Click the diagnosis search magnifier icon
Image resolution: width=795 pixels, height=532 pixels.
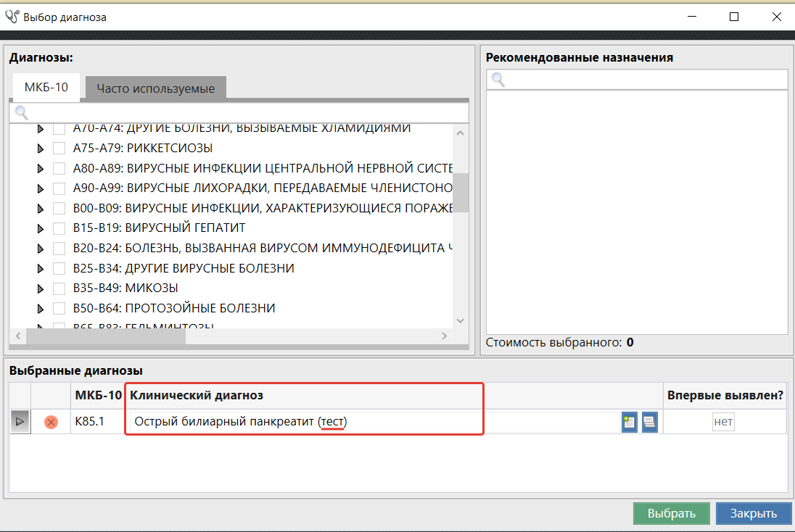22,112
